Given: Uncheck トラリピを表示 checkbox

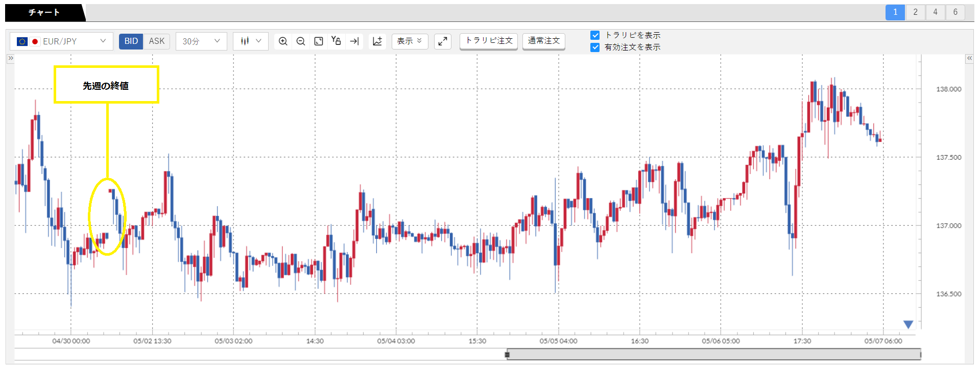Looking at the screenshot, I should (595, 35).
